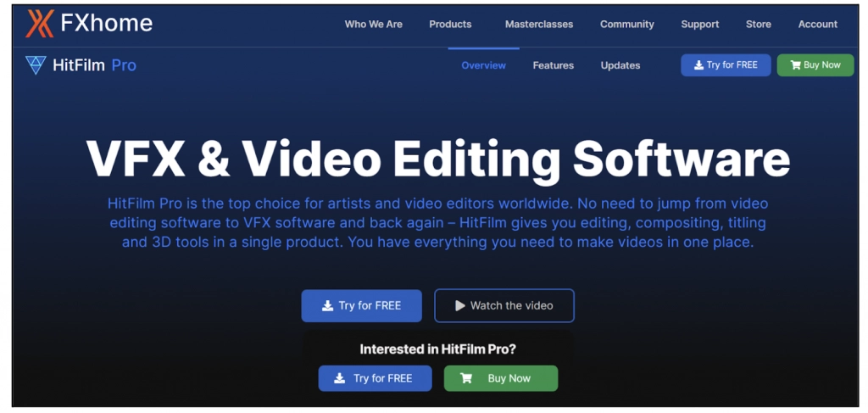Click Try for FREE under Interested in HitFilm Pro
This screenshot has height=413, width=868.
pos(375,379)
